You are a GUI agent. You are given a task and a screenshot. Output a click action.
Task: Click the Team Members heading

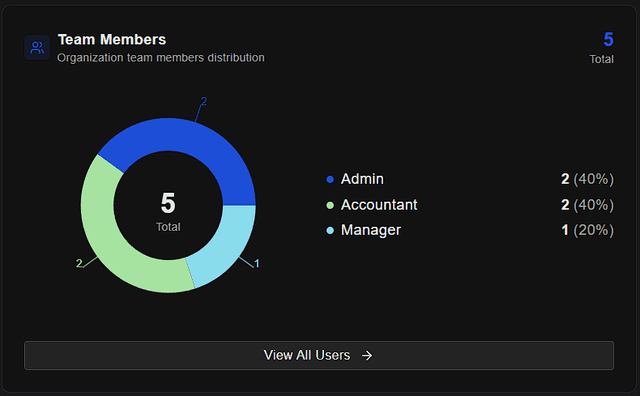tap(112, 40)
